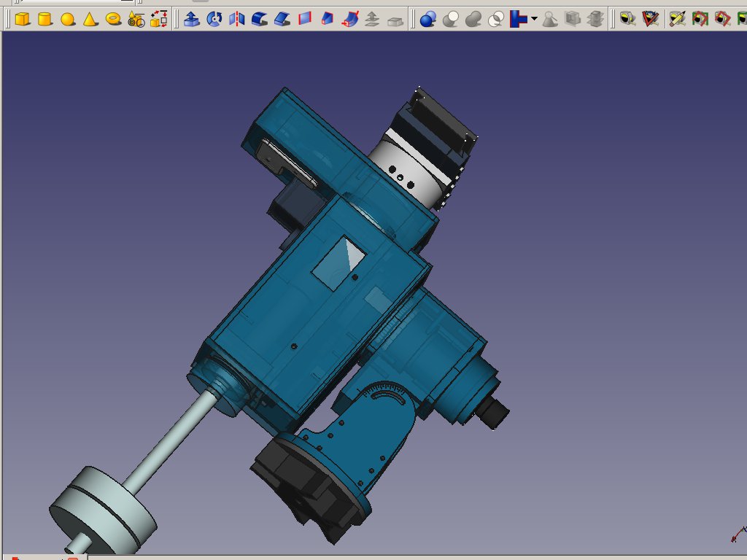This screenshot has height=560, width=747.
Task: Chamfer the selected edges
Action: [x=282, y=19]
